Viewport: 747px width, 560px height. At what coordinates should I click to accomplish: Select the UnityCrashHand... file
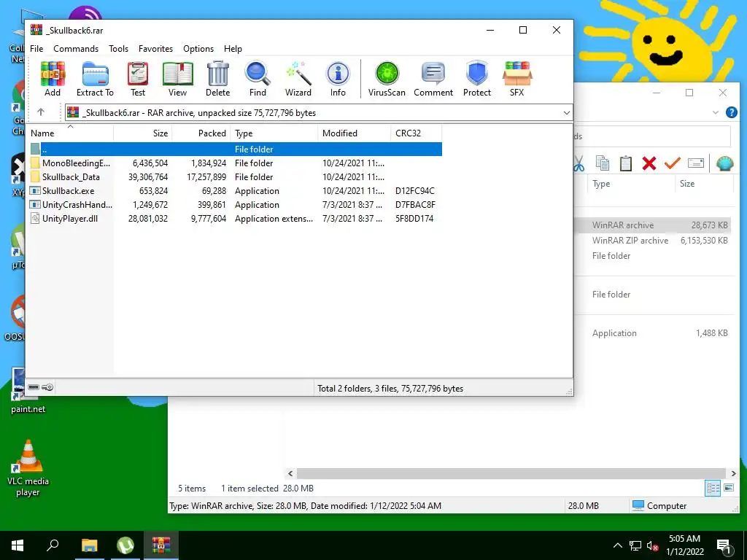coord(236,204)
